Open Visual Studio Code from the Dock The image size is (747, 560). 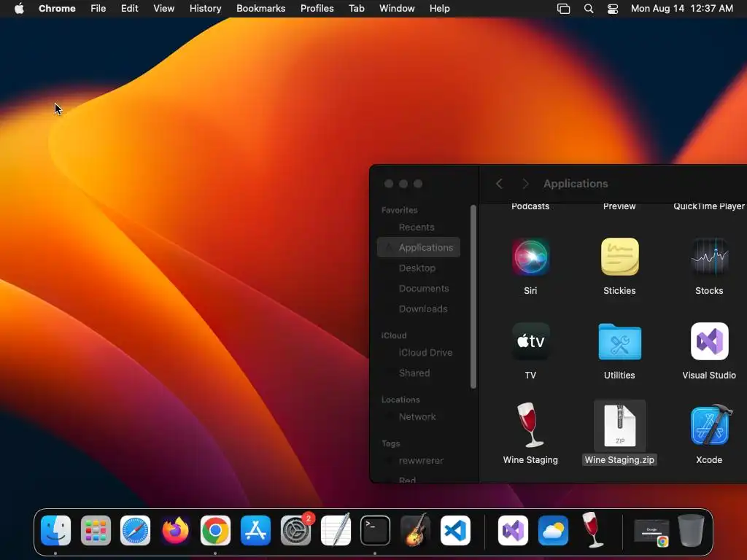[x=455, y=531]
